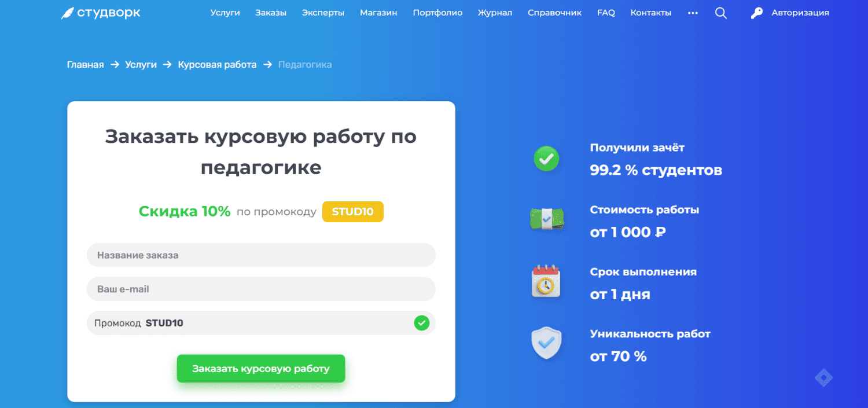The width and height of the screenshot is (868, 408).
Task: Open the Услуги menu item
Action: [225, 13]
